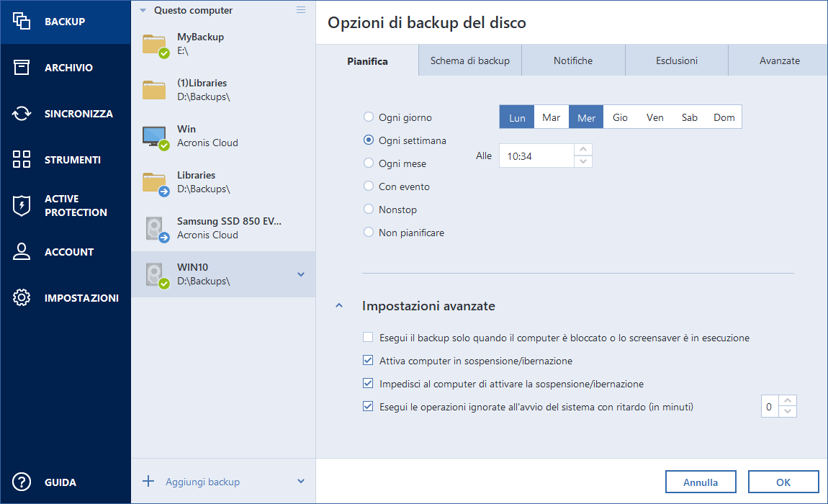
Task: Click the Sincronizza sync arrows icon
Action: click(x=22, y=114)
